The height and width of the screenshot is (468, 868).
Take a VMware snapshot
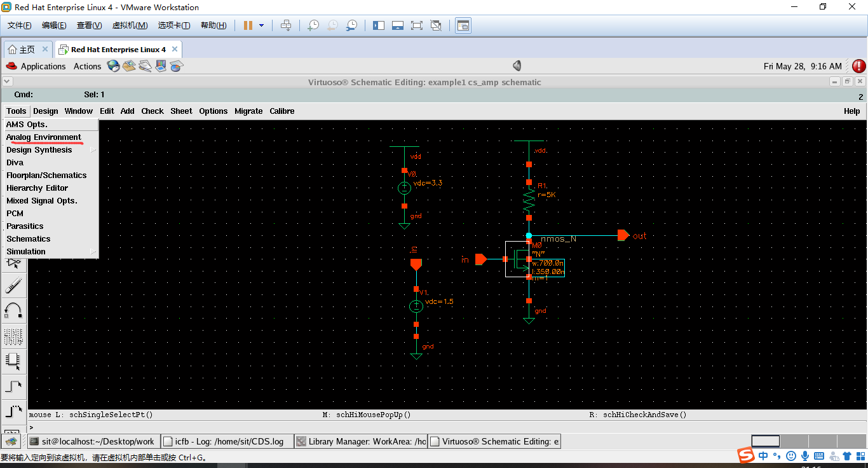click(313, 25)
